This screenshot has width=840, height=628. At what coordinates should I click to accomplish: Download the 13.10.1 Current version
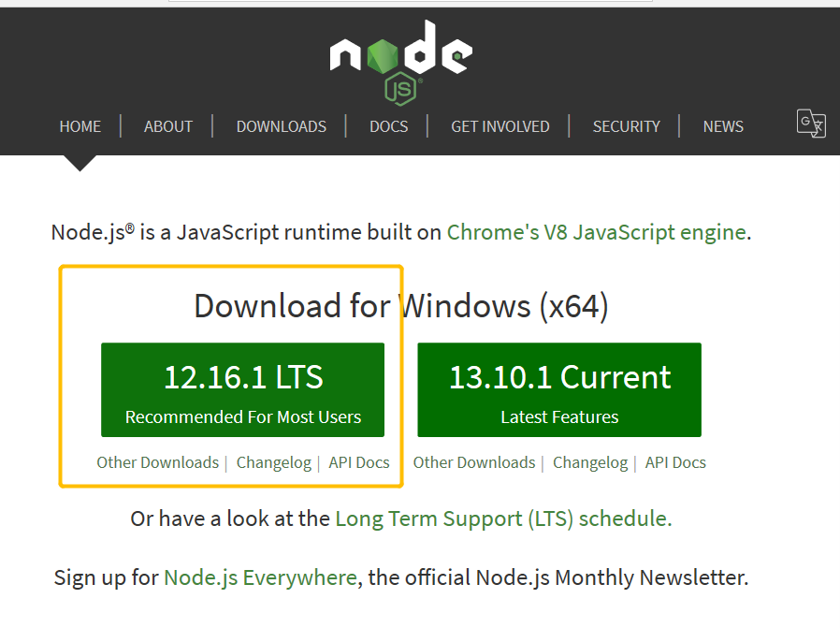point(559,389)
